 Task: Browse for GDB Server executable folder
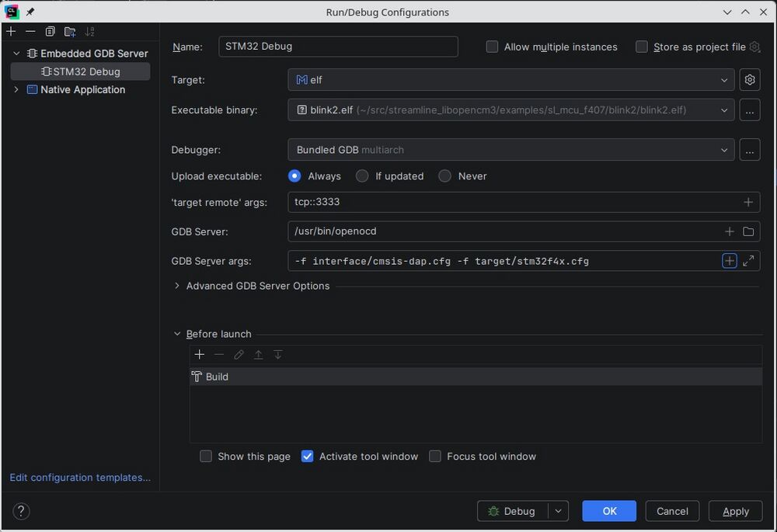point(748,231)
